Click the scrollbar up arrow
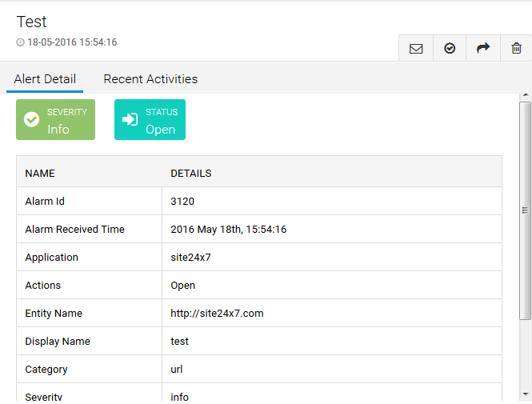This screenshot has height=404, width=532. coord(525,95)
